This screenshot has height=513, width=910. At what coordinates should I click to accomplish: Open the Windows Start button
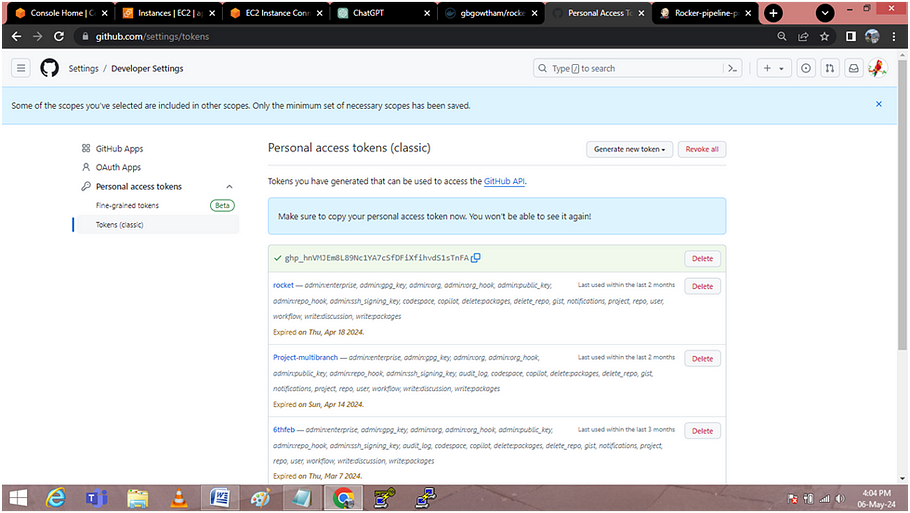coord(18,498)
